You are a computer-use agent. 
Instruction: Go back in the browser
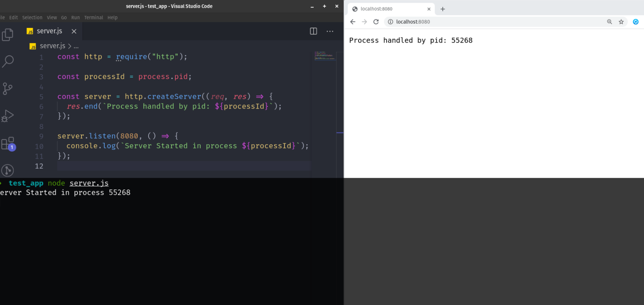[x=352, y=22]
